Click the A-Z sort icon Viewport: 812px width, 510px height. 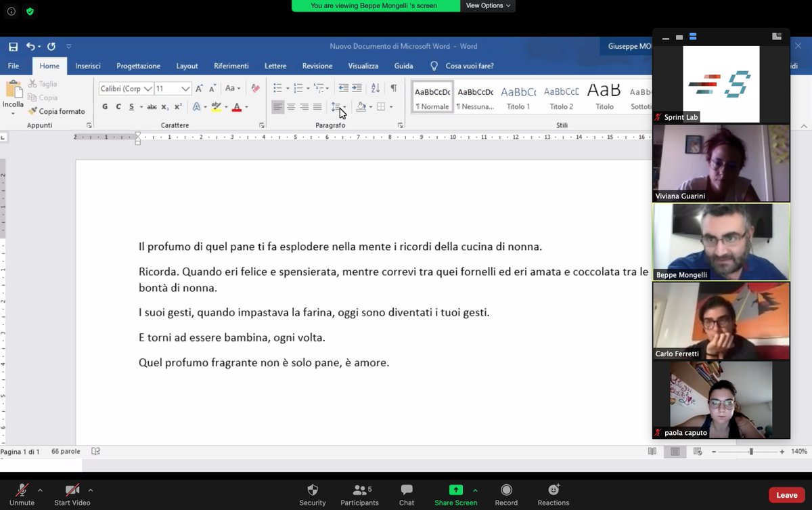[376, 89]
